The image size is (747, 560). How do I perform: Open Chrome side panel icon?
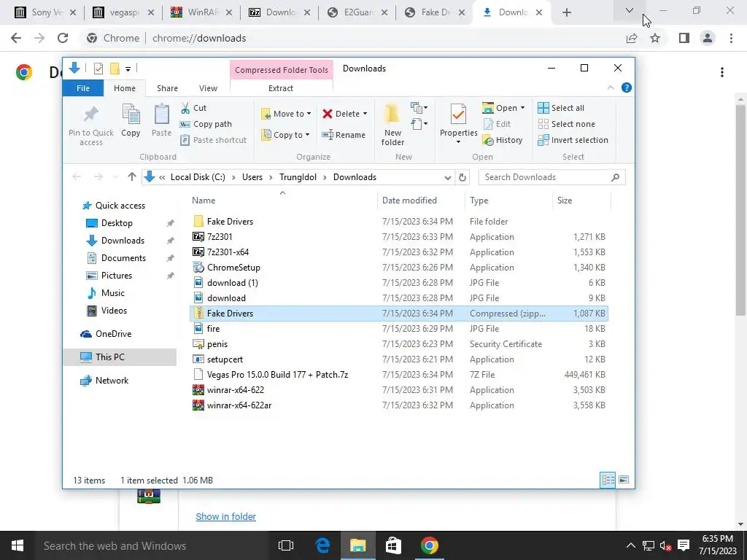pyautogui.click(x=684, y=38)
